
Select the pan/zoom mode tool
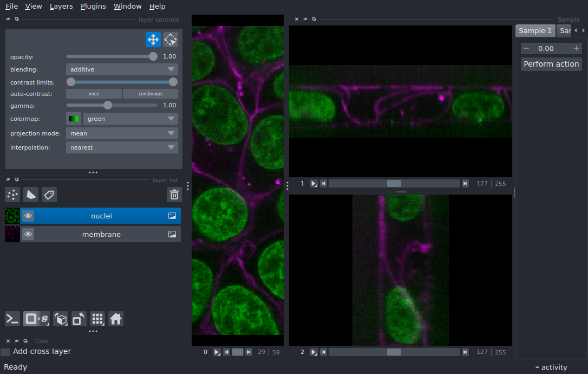153,40
